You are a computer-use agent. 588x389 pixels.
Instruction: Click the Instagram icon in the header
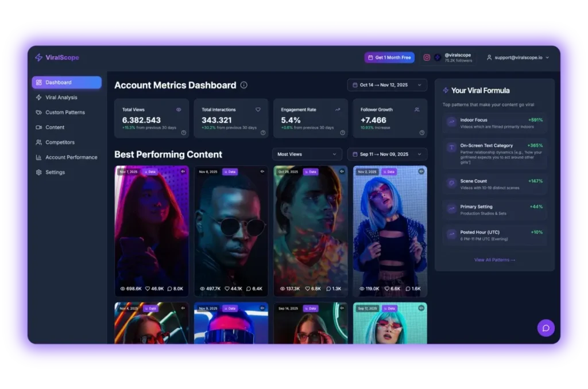click(x=426, y=57)
